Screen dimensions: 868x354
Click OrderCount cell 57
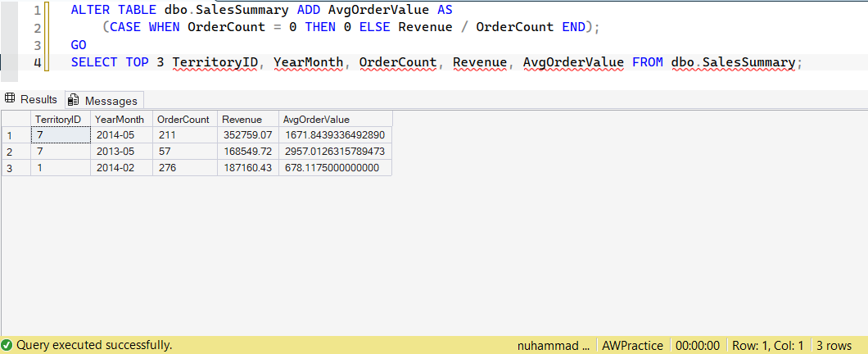[185, 152]
